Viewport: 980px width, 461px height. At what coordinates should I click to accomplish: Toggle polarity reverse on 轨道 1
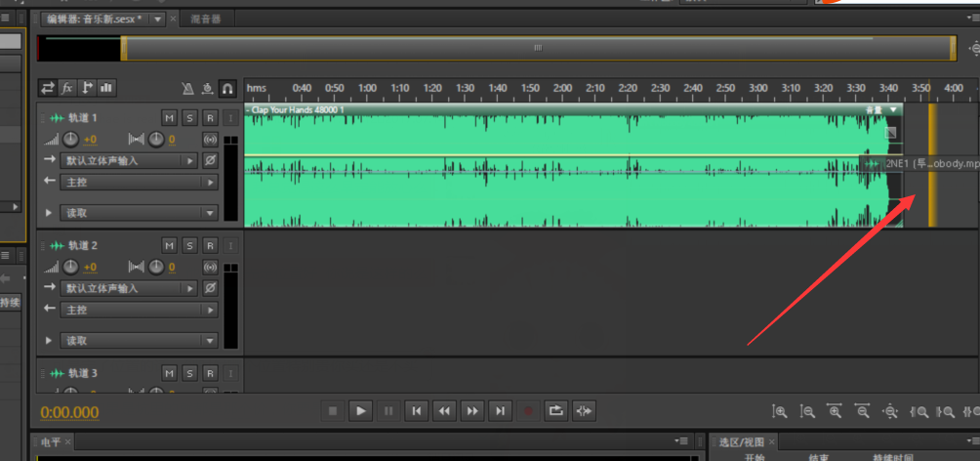211,161
